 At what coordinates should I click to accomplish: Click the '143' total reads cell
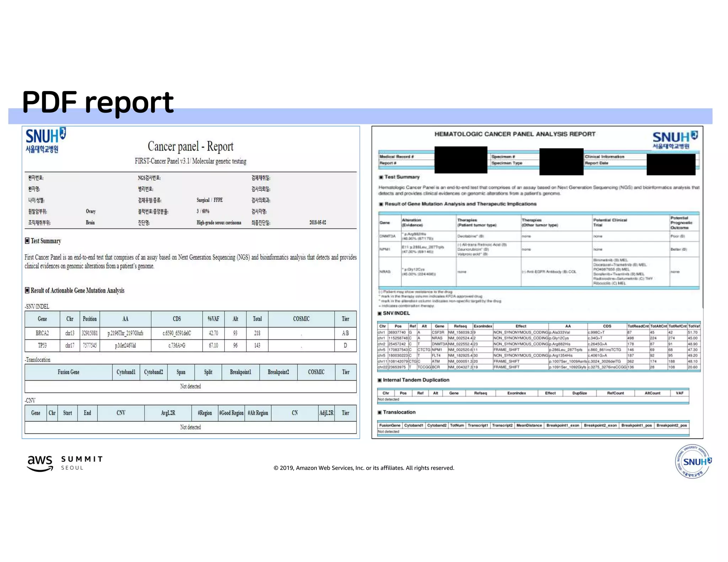pyautogui.click(x=257, y=345)
